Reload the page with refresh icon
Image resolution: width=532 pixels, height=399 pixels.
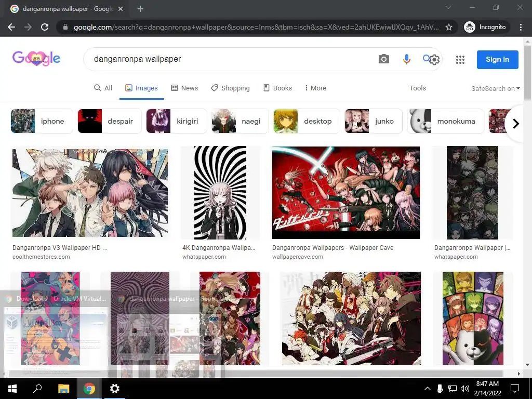click(45, 27)
